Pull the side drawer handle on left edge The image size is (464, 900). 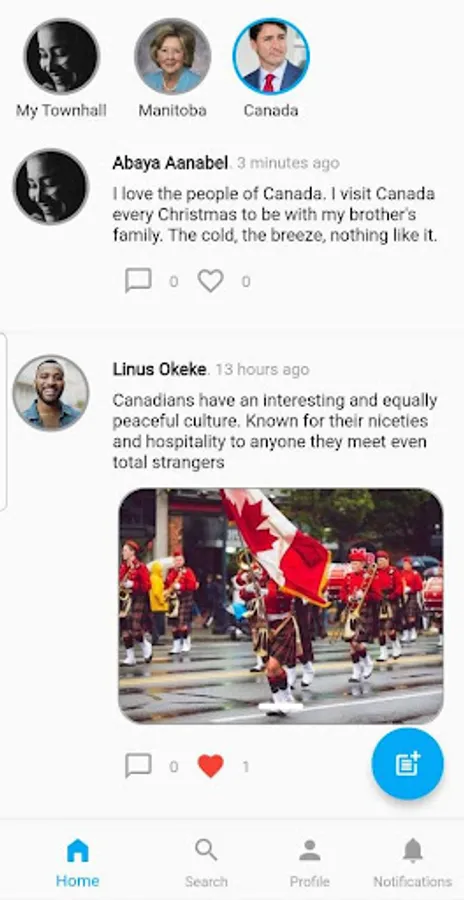3,421
